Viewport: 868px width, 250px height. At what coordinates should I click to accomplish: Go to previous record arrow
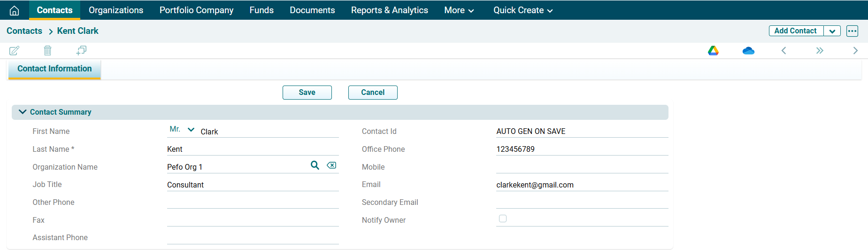[784, 50]
